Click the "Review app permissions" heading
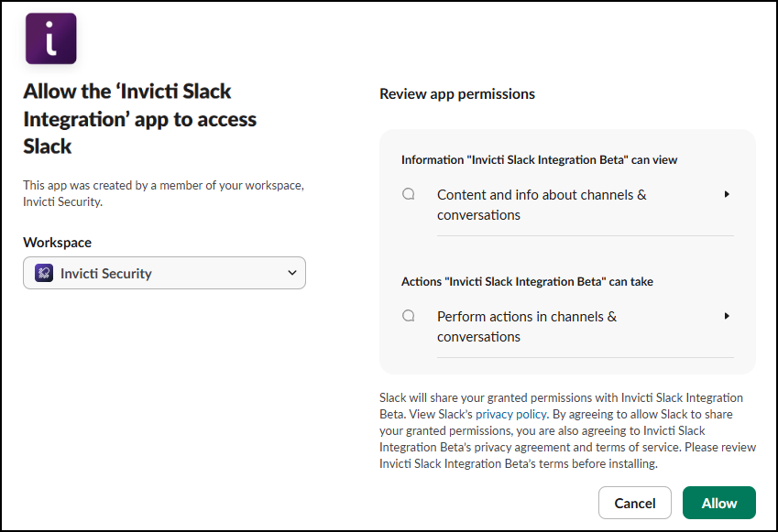 tap(457, 93)
